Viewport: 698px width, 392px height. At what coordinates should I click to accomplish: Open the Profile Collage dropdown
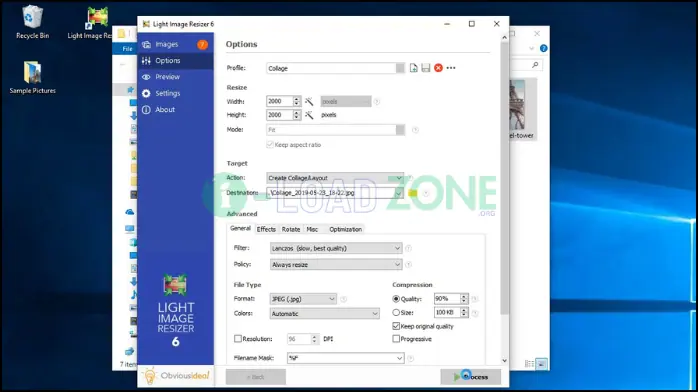[x=336, y=68]
